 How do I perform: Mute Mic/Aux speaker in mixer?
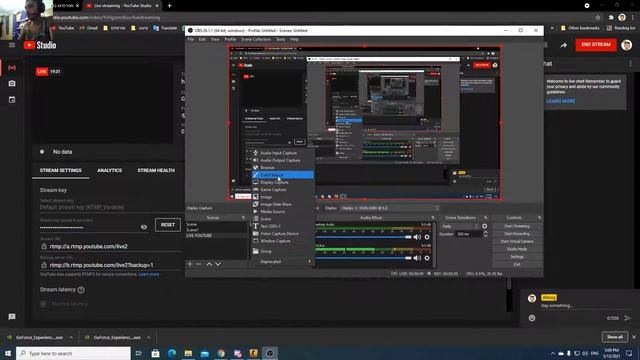click(x=417, y=258)
